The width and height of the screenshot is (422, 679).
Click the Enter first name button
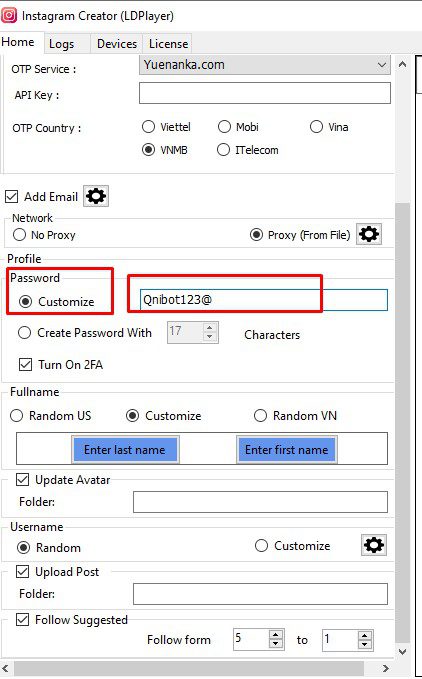tap(287, 449)
